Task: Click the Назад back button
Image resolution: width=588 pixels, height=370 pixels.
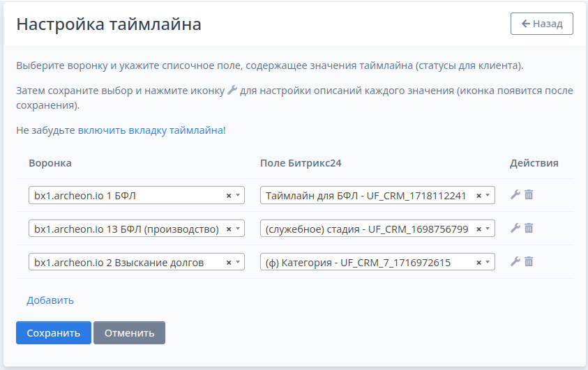Action: [x=542, y=24]
